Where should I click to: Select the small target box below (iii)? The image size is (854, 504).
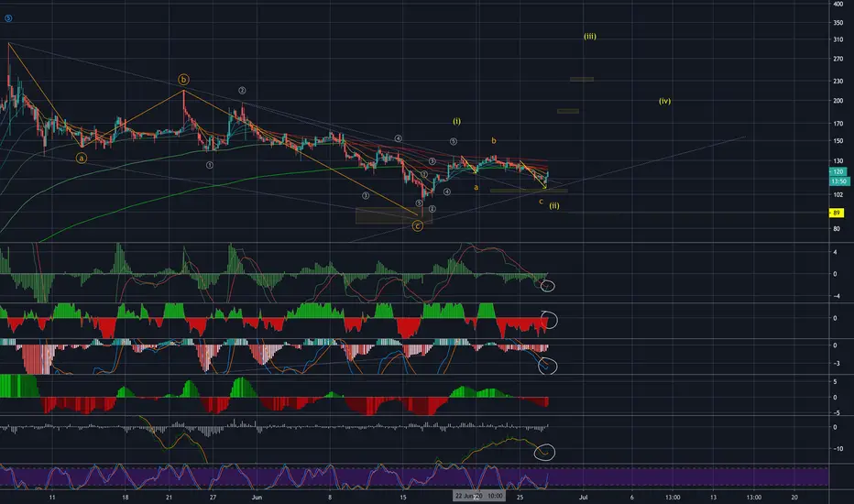[582, 80]
